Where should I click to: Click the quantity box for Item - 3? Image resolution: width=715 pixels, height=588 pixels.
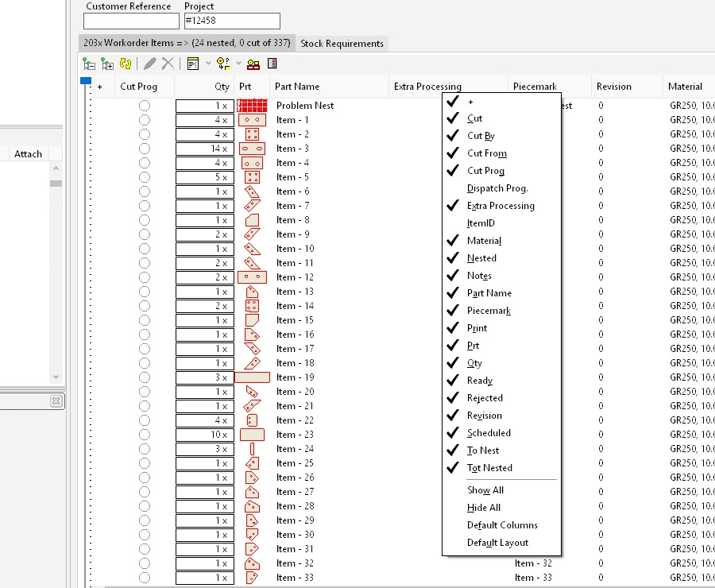point(205,149)
